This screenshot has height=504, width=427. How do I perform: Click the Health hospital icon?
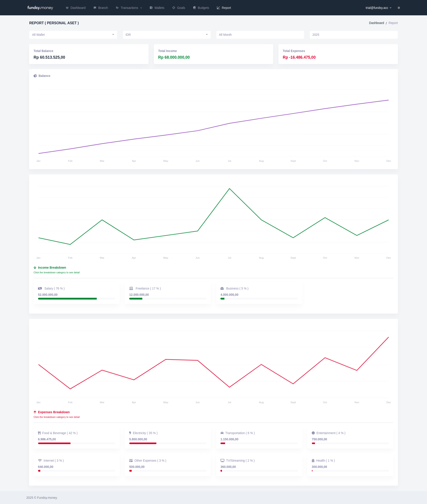point(313,460)
